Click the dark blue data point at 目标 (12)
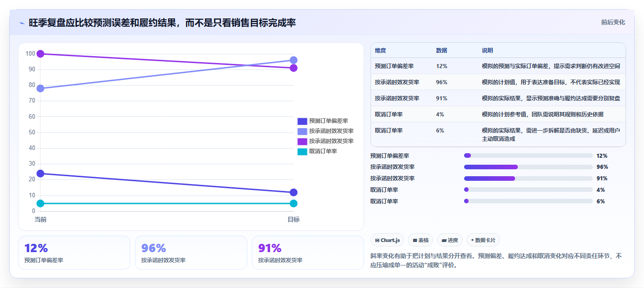Viewport: 644px width, 288px height. coord(294,192)
